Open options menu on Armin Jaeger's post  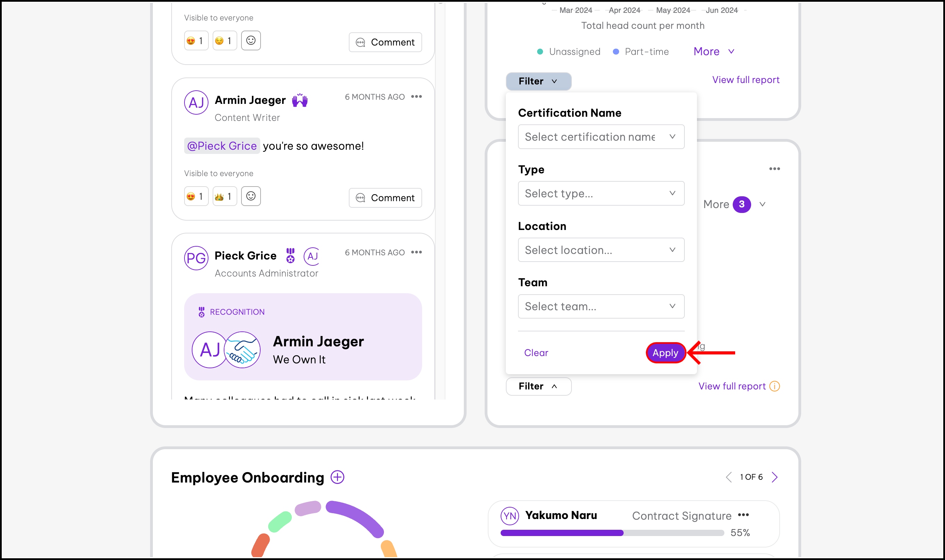click(416, 97)
